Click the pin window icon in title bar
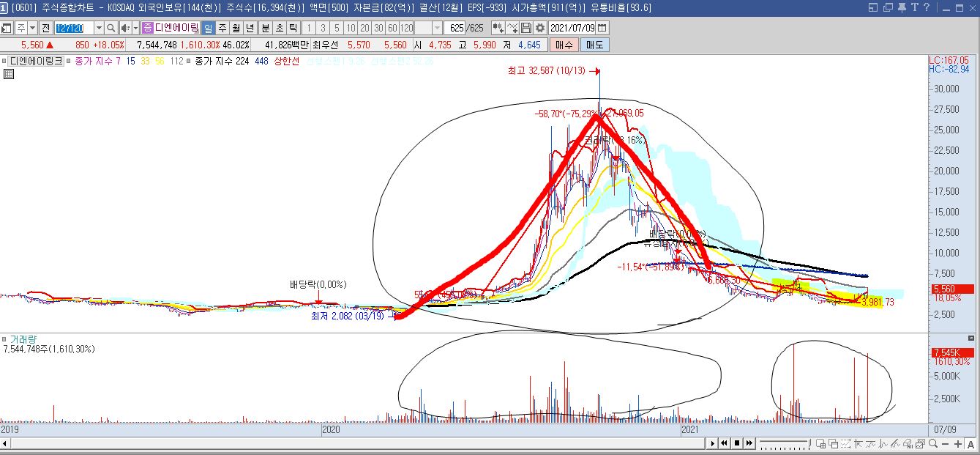The image size is (980, 455). (x=902, y=7)
